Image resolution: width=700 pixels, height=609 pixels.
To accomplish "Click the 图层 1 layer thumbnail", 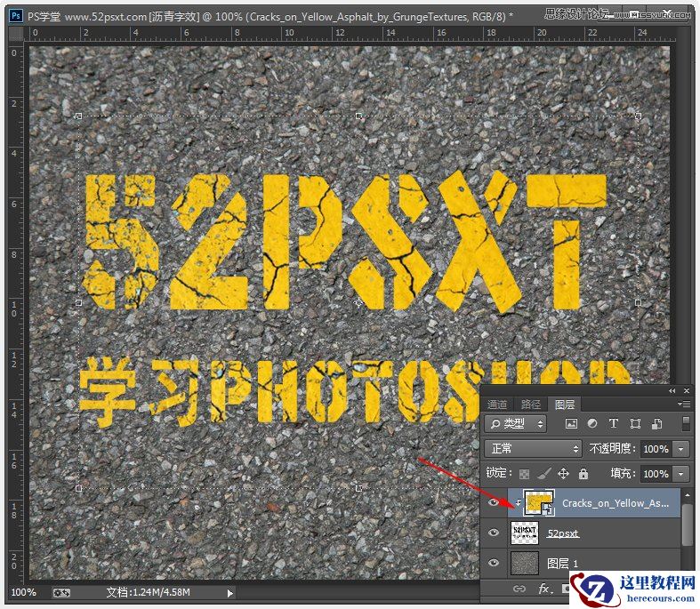I will (x=525, y=563).
